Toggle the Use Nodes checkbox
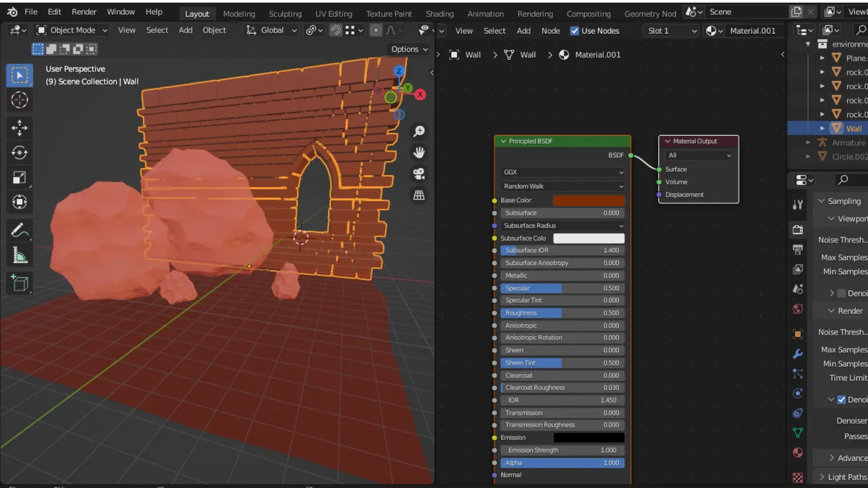The height and width of the screenshot is (488, 868). [574, 30]
